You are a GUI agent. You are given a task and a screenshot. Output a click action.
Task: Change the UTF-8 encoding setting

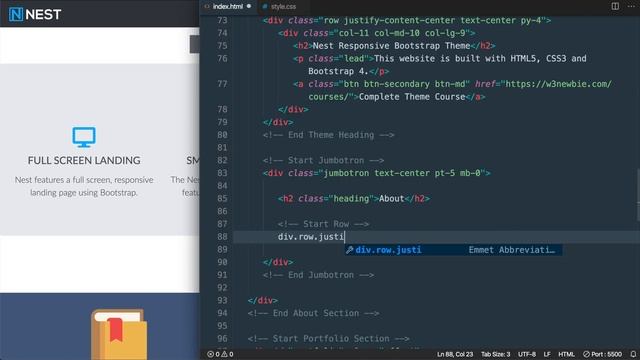pos(527,354)
